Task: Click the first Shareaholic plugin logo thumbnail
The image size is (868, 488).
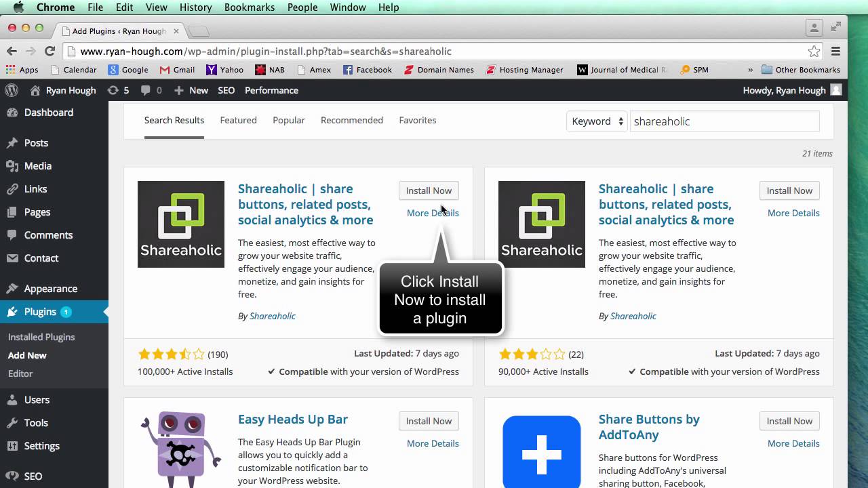Action: point(181,224)
